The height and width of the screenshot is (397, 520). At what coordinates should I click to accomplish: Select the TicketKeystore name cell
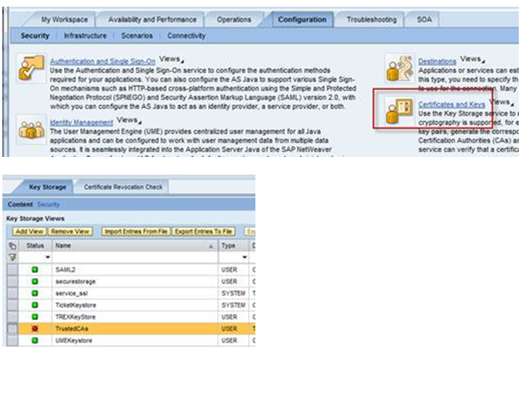[x=135, y=305]
